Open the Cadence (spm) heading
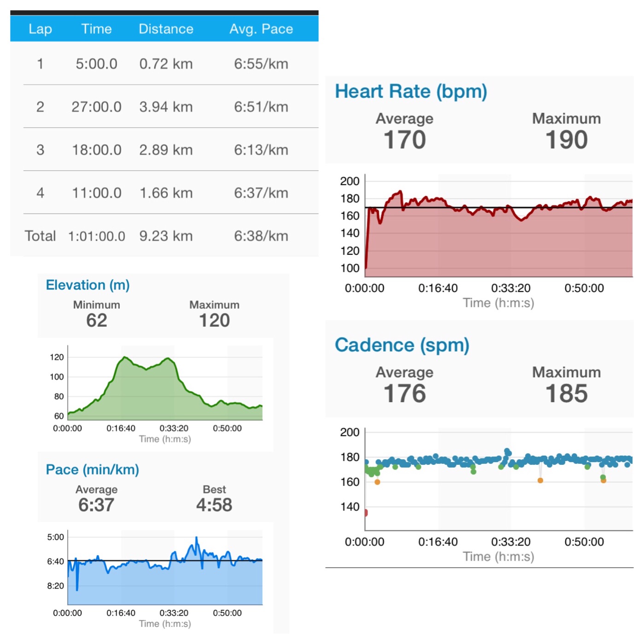Image resolution: width=644 pixels, height=644 pixels. click(402, 345)
